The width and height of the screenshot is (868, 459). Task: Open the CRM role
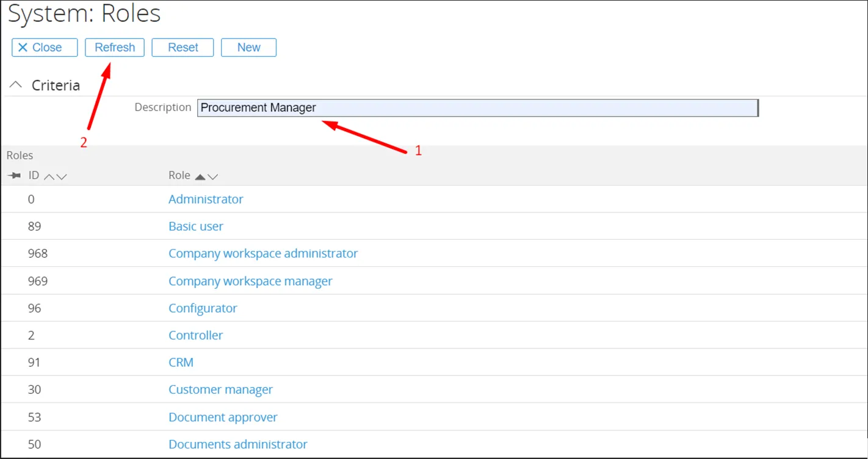coord(181,363)
